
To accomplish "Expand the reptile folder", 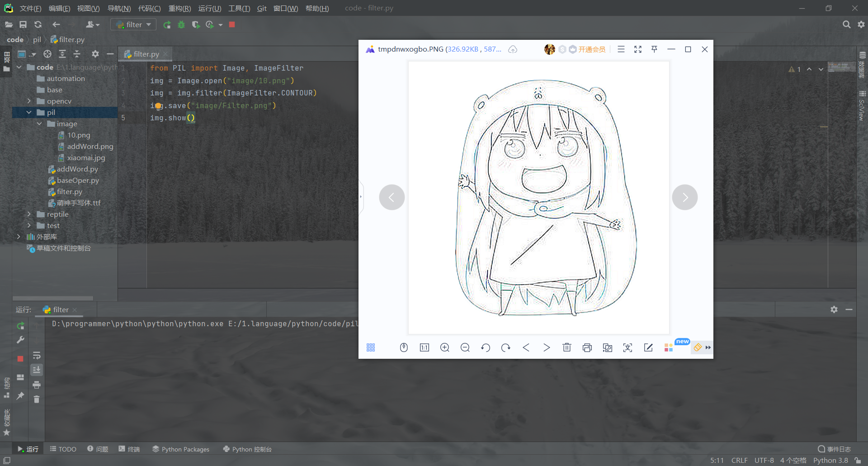I will click(29, 214).
